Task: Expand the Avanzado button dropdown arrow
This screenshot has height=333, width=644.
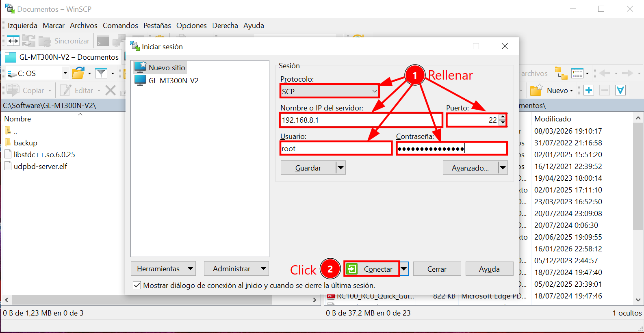Action: [x=503, y=168]
